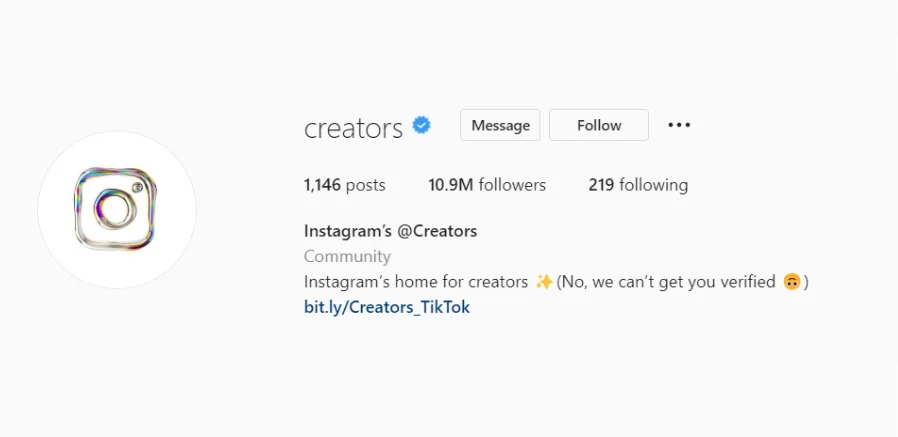Viewport: 898px width, 437px height.
Task: Click the Message button
Action: coord(500,125)
